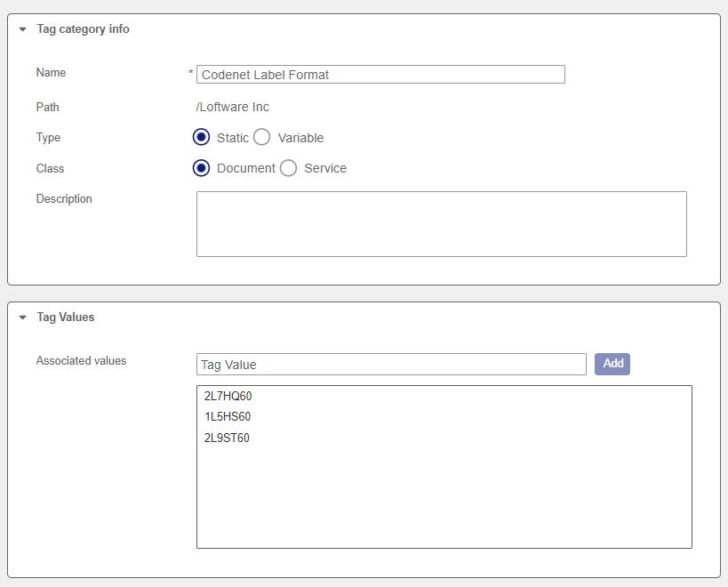The image size is (728, 587).
Task: Click the /Loftware Inc path text
Action: coord(233,107)
